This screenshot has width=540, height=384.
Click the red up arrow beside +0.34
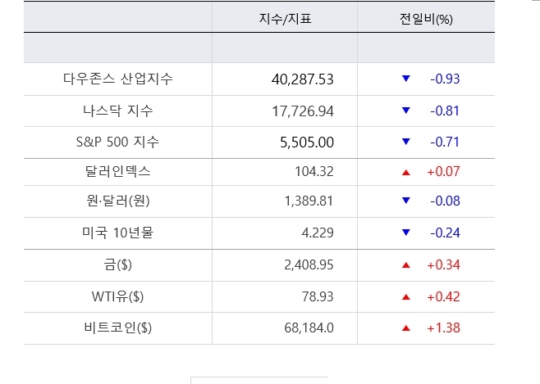tap(406, 265)
